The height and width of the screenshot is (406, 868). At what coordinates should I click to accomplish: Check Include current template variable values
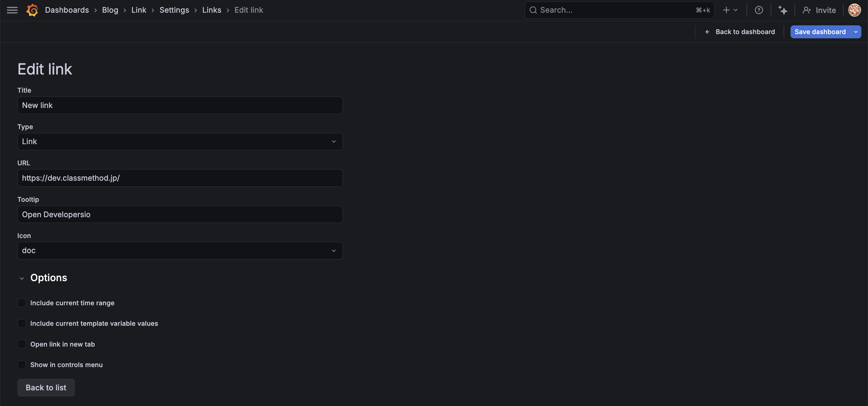22,323
